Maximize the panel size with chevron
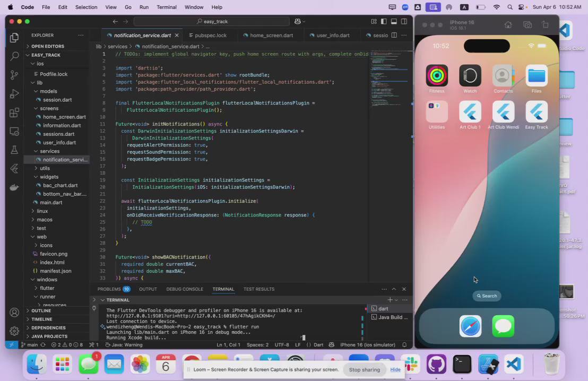Viewport: 588px width, 381px height. tap(394, 289)
